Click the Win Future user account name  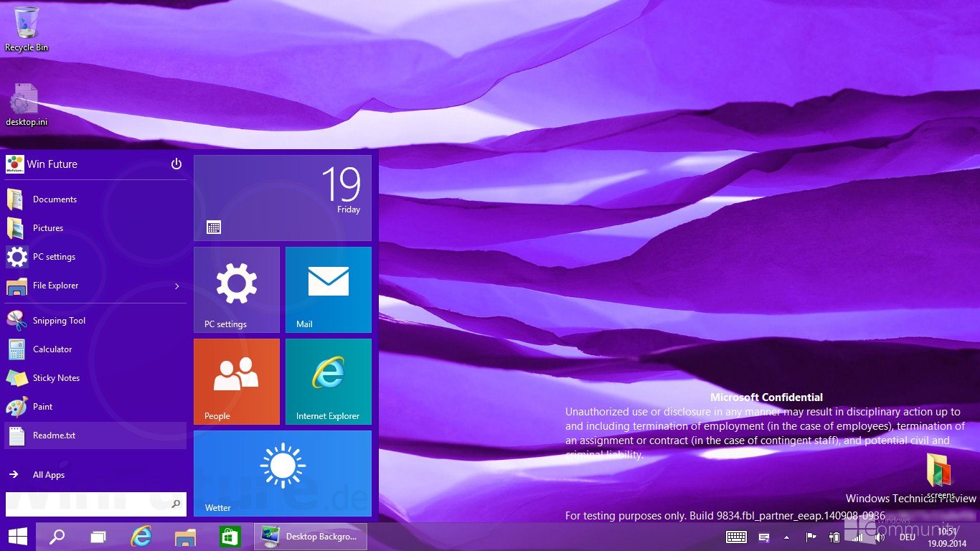[x=52, y=164]
